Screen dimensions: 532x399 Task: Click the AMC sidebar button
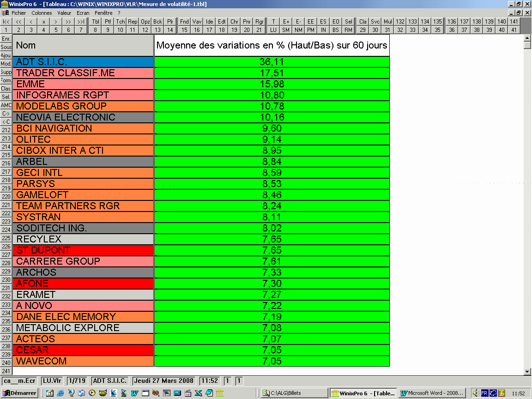6,105
